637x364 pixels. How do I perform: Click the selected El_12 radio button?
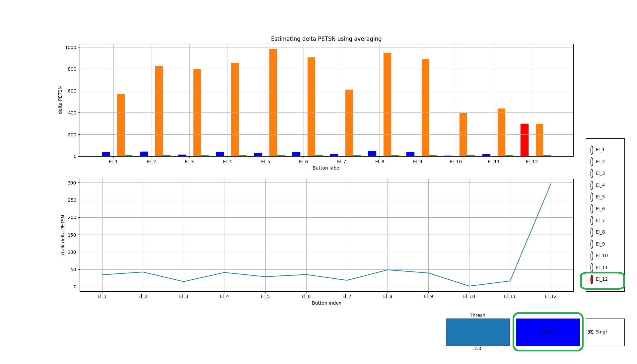[x=592, y=279]
